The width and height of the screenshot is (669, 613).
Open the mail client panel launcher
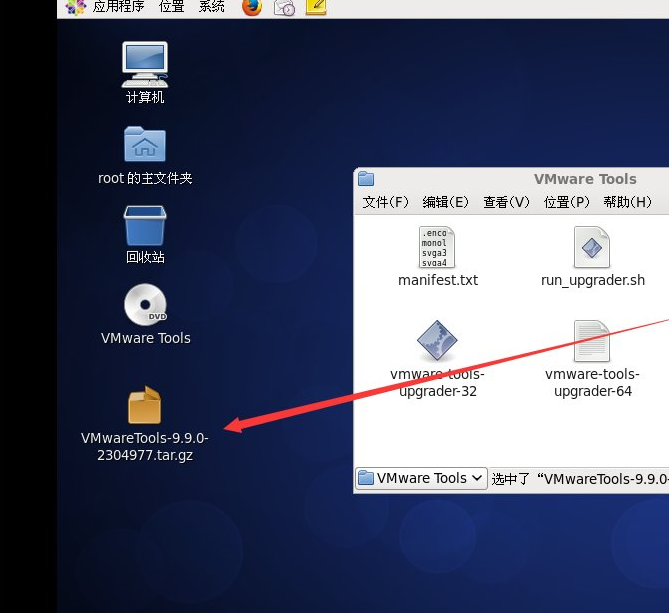click(284, 7)
